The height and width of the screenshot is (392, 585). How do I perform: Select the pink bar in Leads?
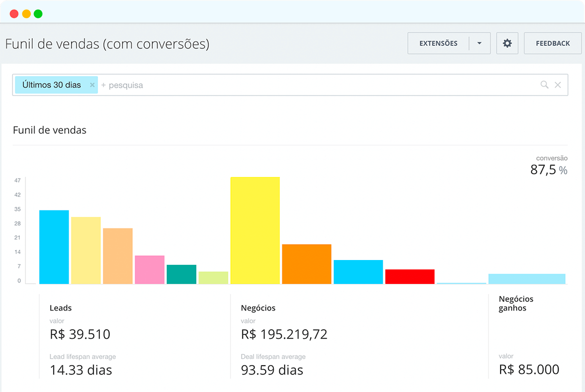pyautogui.click(x=150, y=269)
